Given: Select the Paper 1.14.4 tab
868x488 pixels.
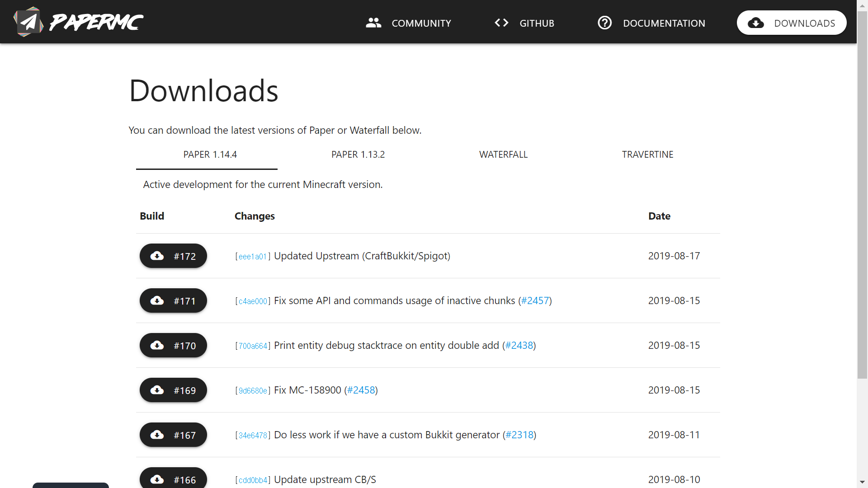Looking at the screenshot, I should pos(210,155).
